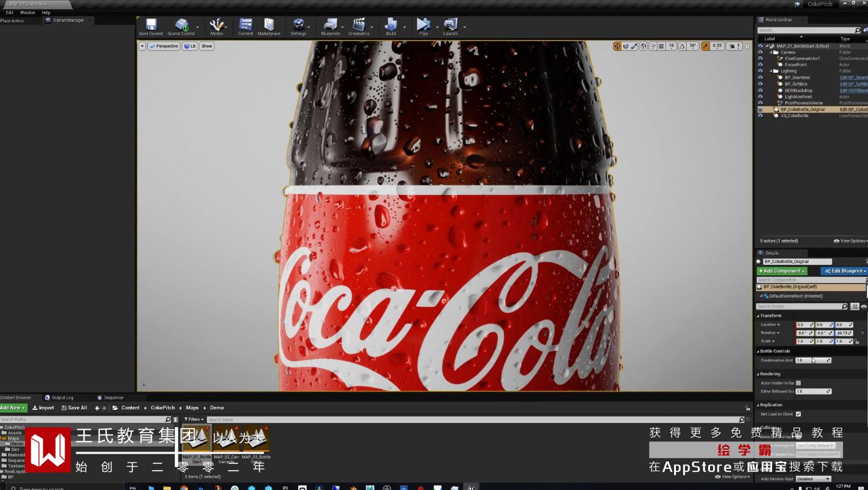Toggle visibility of BP_Seamless actor
Viewport: 868px width, 490px height.
760,77
